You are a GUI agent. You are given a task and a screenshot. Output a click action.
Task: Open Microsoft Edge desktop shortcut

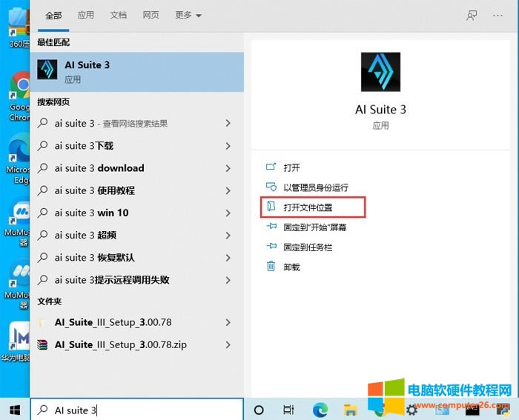19,159
